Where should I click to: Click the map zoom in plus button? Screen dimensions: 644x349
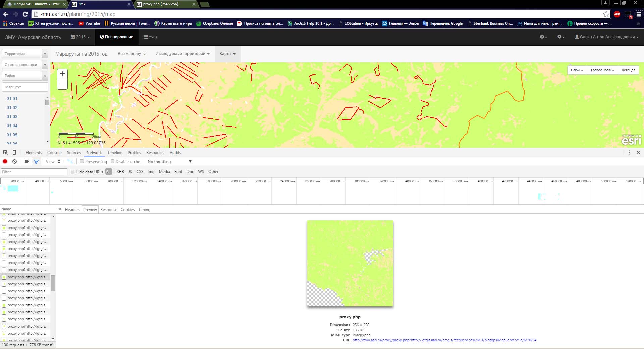pos(62,74)
